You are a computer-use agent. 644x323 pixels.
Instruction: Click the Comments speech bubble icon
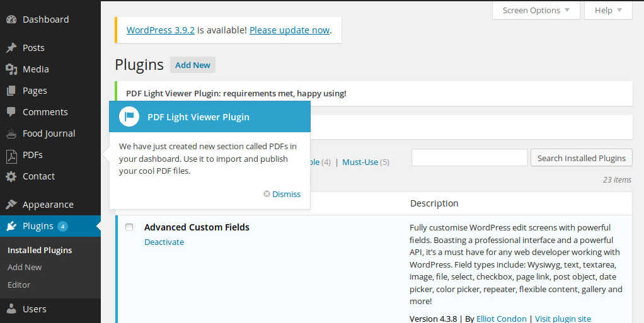(x=11, y=112)
